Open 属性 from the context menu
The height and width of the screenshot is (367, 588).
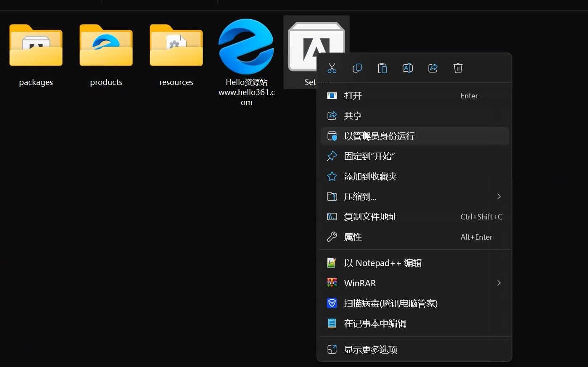[353, 237]
